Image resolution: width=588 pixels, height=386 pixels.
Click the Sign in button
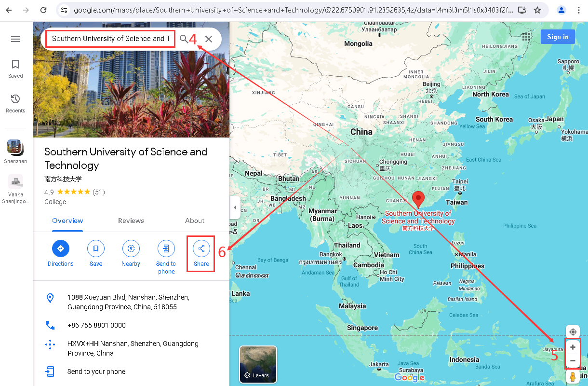click(x=558, y=37)
